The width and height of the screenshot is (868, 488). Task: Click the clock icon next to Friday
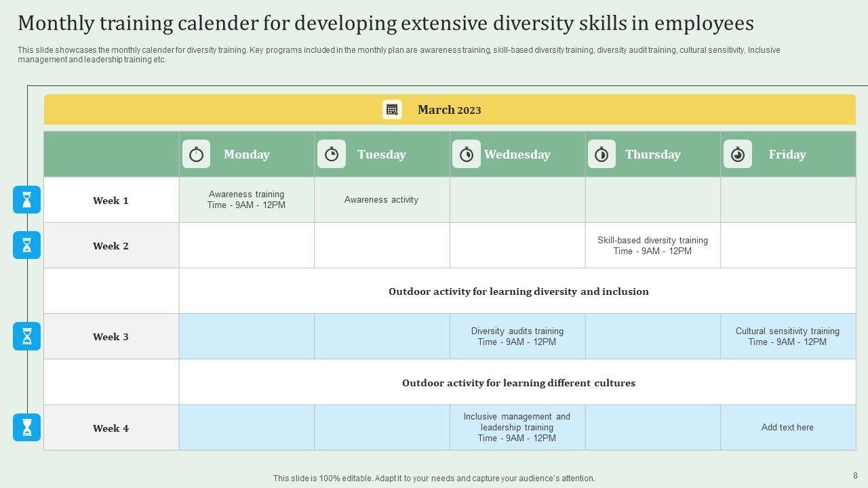738,155
